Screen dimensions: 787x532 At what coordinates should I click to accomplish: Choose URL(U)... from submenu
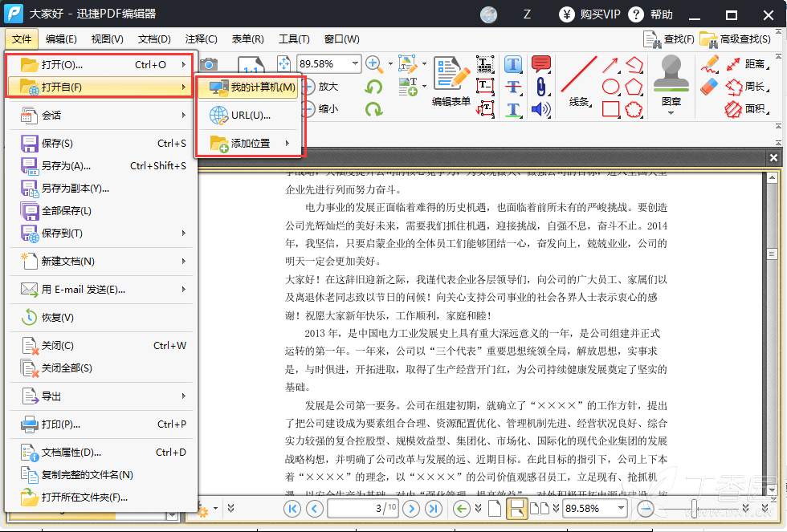point(250,116)
